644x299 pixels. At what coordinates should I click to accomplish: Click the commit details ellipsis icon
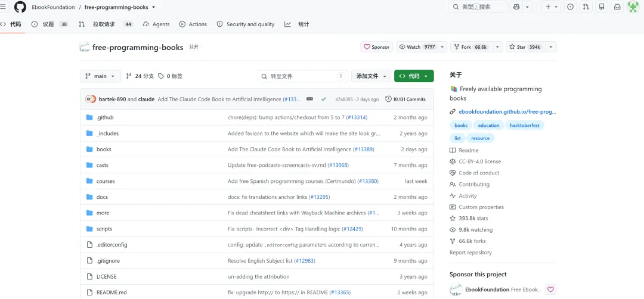[309, 99]
